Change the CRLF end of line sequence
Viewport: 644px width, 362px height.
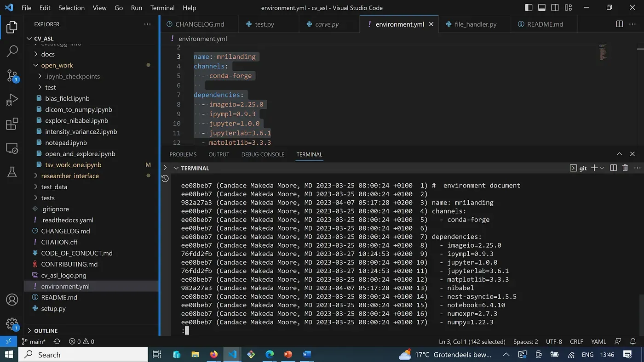pos(577,341)
